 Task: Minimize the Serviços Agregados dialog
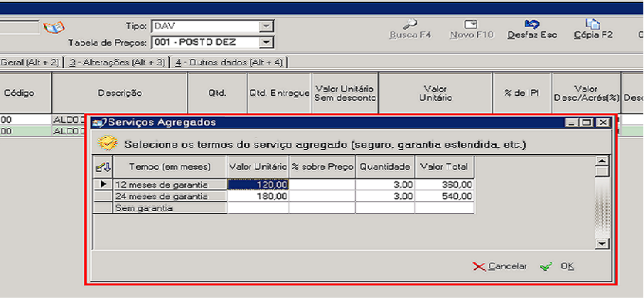click(571, 122)
